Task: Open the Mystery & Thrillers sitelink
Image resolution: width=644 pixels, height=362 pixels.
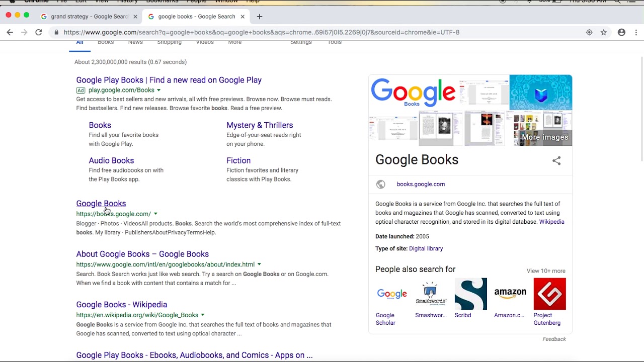Action: (x=260, y=125)
